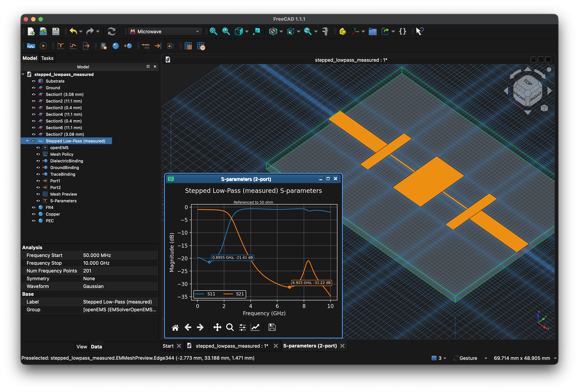Viewport: 579px width, 392px height.
Task: Open the dimension units dropdown in status bar
Action: [x=555, y=358]
